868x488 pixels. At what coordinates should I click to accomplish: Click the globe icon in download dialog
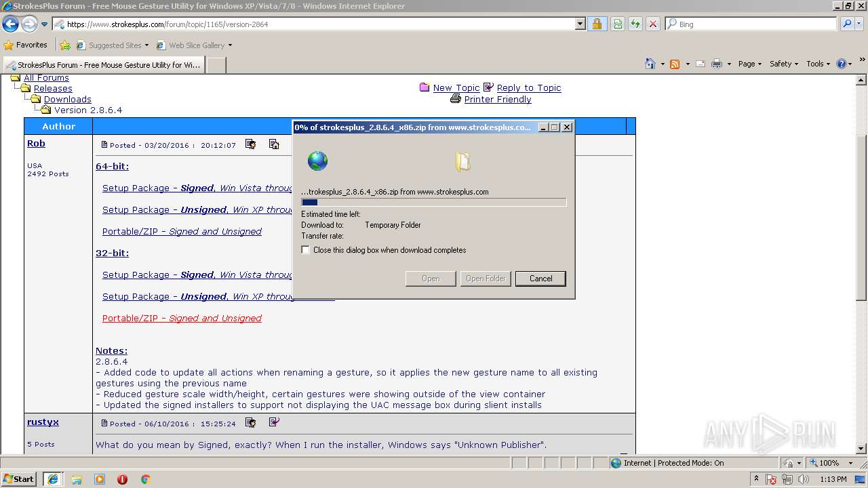317,161
